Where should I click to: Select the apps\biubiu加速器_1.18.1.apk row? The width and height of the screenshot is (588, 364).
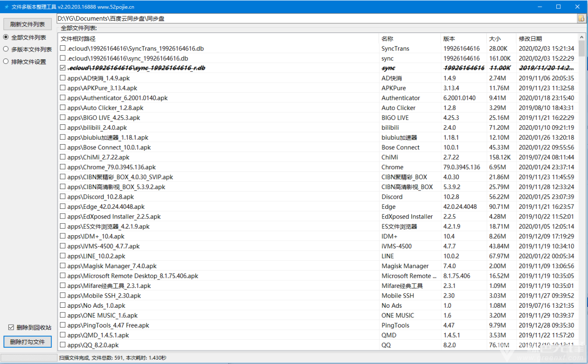click(x=318, y=138)
